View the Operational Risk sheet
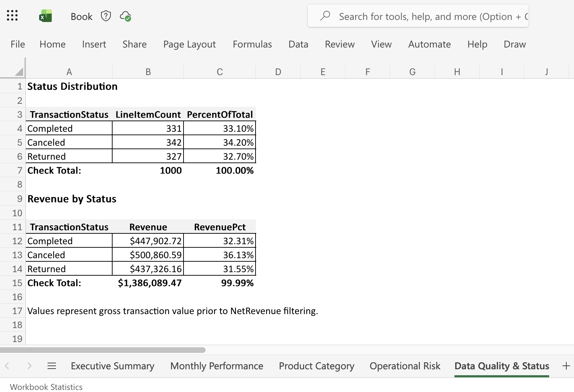This screenshot has width=574, height=392. 404,366
